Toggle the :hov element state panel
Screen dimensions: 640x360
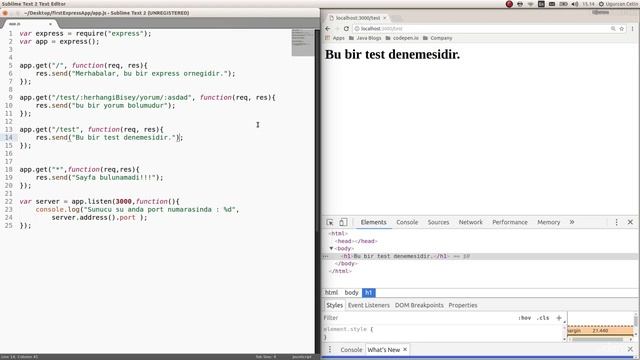tap(524, 318)
